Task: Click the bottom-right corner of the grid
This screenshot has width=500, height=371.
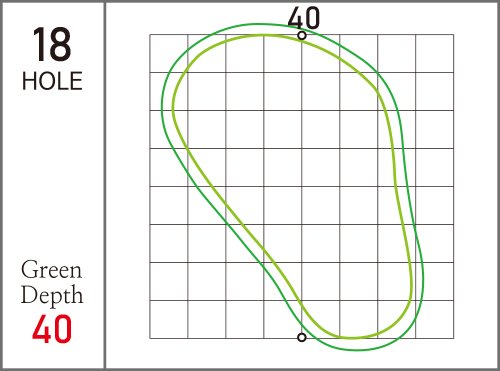Action: coord(454,338)
